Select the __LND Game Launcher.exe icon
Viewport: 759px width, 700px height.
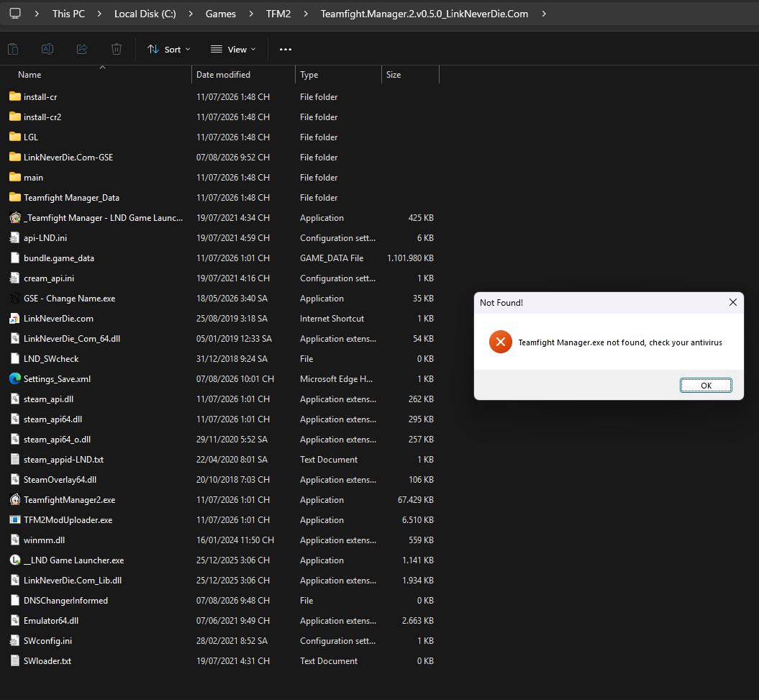pos(15,560)
